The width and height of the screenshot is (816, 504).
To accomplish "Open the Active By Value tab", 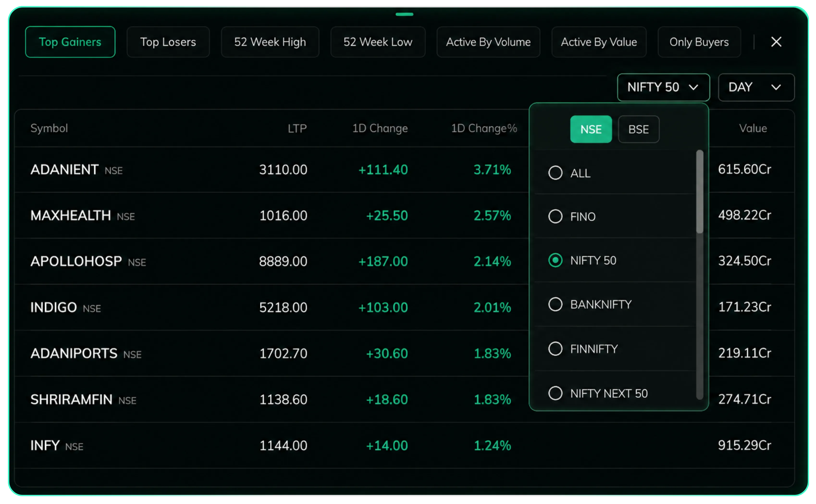I will tap(599, 42).
